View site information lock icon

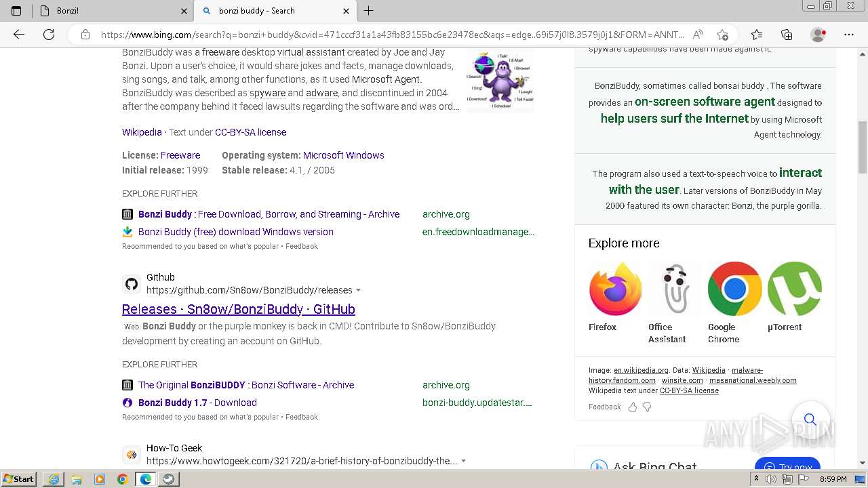pyautogui.click(x=85, y=35)
